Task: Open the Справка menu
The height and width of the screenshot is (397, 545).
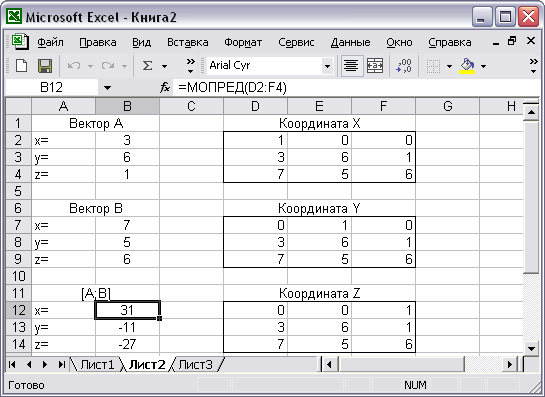Action: tap(450, 42)
